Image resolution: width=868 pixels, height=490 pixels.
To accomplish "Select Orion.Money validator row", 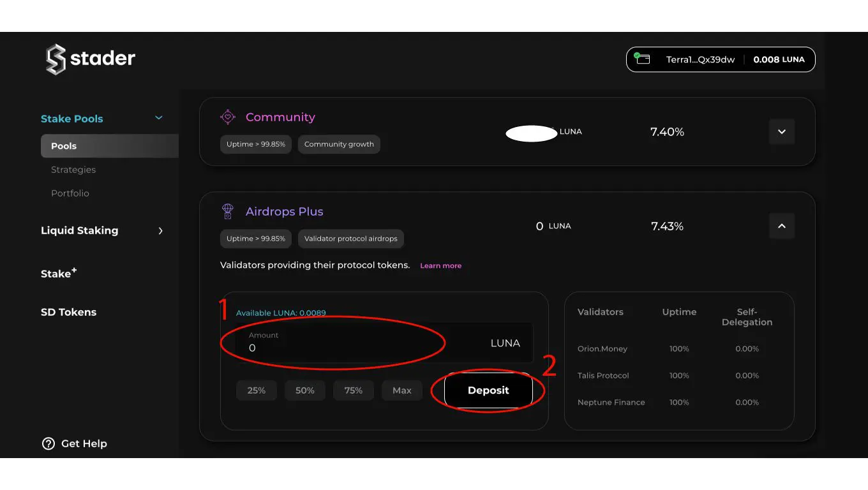I will point(679,349).
